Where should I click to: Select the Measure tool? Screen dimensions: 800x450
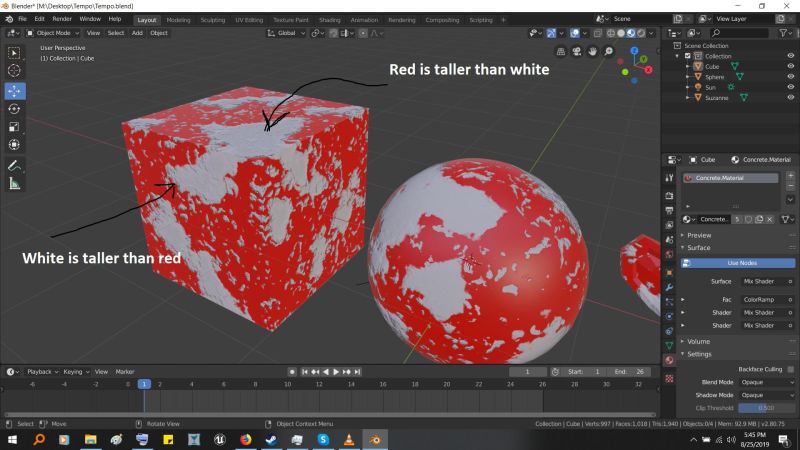pyautogui.click(x=14, y=184)
